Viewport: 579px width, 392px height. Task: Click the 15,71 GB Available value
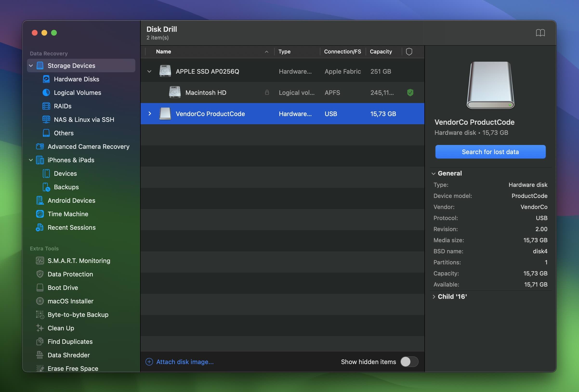coord(536,284)
